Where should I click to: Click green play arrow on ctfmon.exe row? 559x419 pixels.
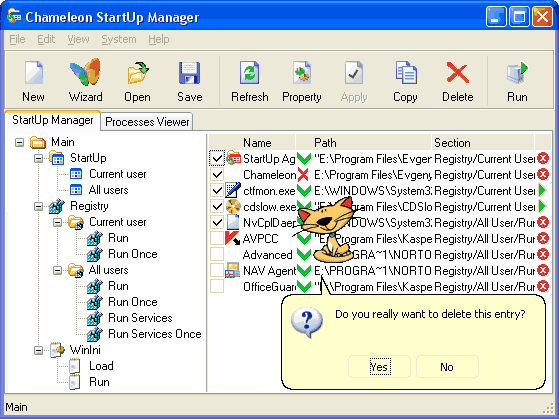542,190
